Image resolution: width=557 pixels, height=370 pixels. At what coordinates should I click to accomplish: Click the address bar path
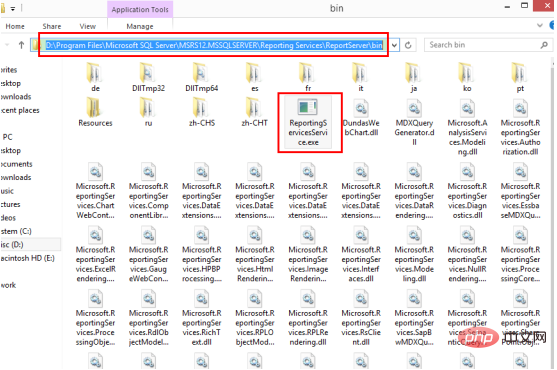click(214, 45)
